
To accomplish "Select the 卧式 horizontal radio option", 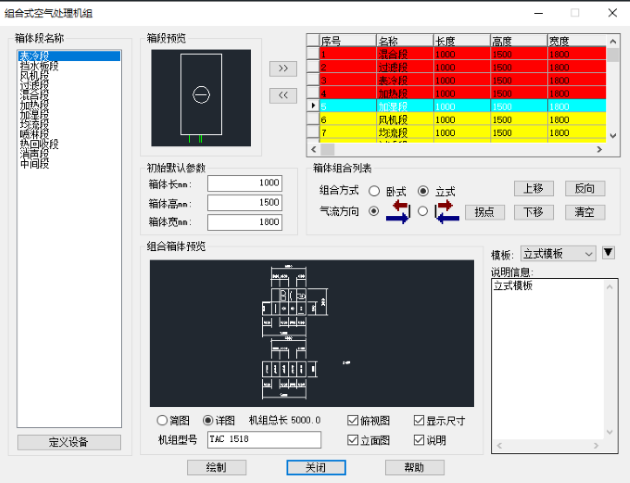I will click(x=374, y=190).
